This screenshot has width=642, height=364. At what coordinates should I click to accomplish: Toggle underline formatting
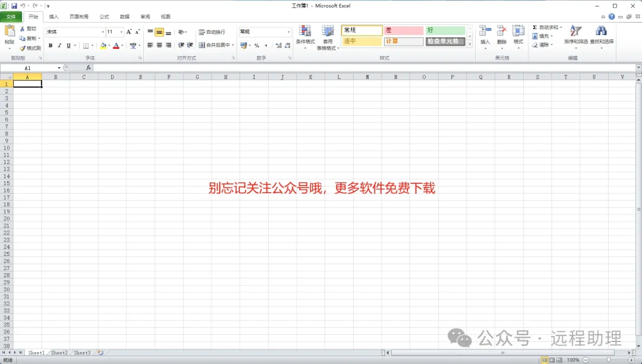[68, 45]
